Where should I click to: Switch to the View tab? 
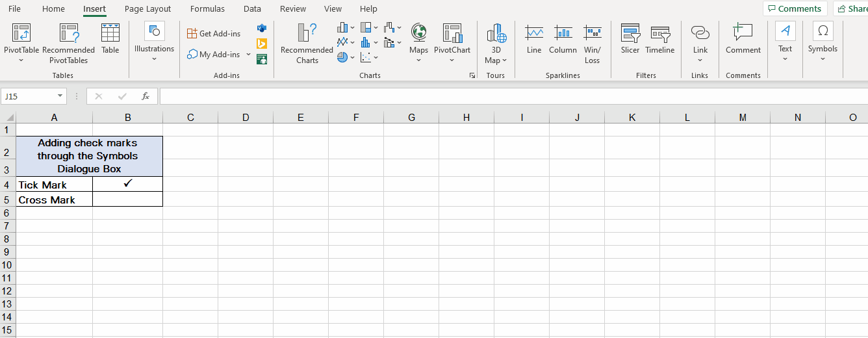click(x=333, y=8)
